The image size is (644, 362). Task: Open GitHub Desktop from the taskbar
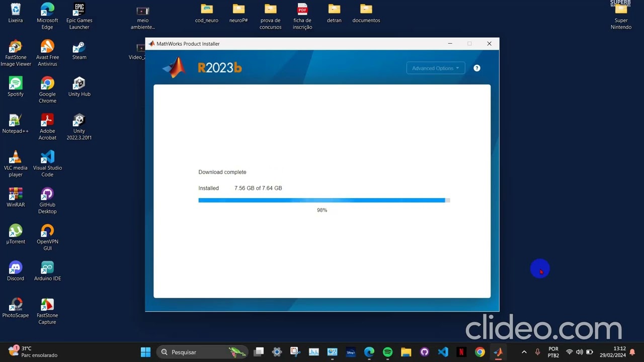[x=424, y=352]
